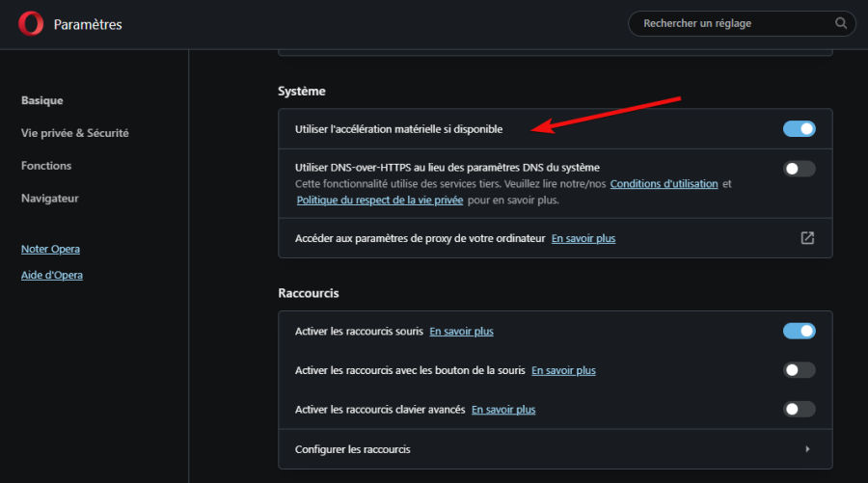Open the Aide d'Opera link
The height and width of the screenshot is (483, 868).
point(52,275)
